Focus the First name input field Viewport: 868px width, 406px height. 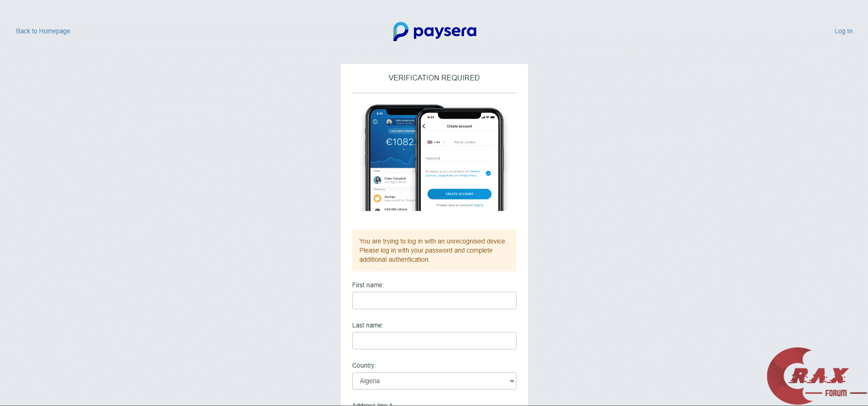pos(434,301)
